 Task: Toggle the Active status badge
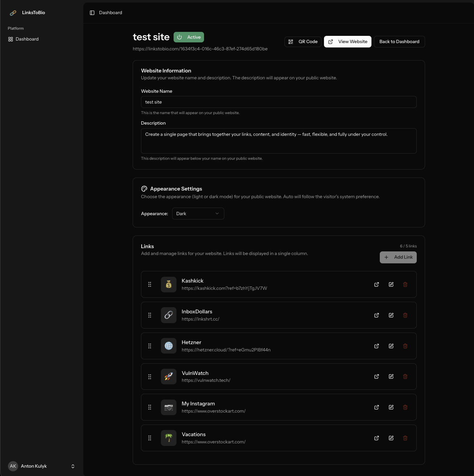pos(188,37)
